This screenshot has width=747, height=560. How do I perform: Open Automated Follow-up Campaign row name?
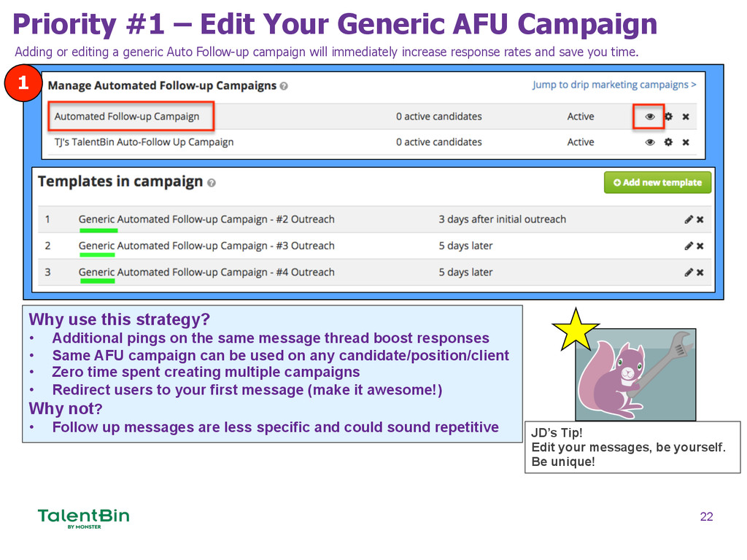coord(127,117)
